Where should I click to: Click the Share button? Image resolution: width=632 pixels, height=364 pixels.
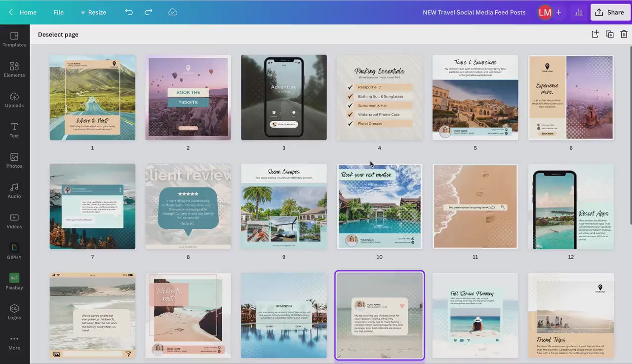coord(610,12)
